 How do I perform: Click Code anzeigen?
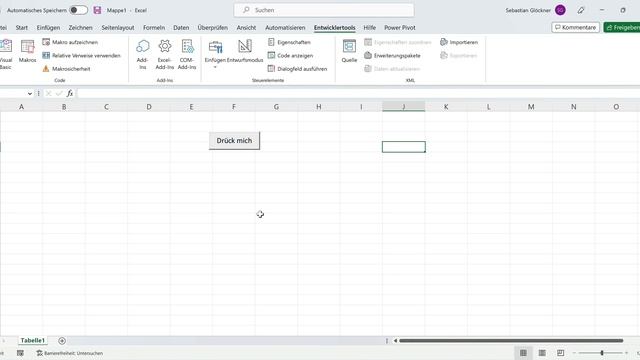click(x=291, y=56)
